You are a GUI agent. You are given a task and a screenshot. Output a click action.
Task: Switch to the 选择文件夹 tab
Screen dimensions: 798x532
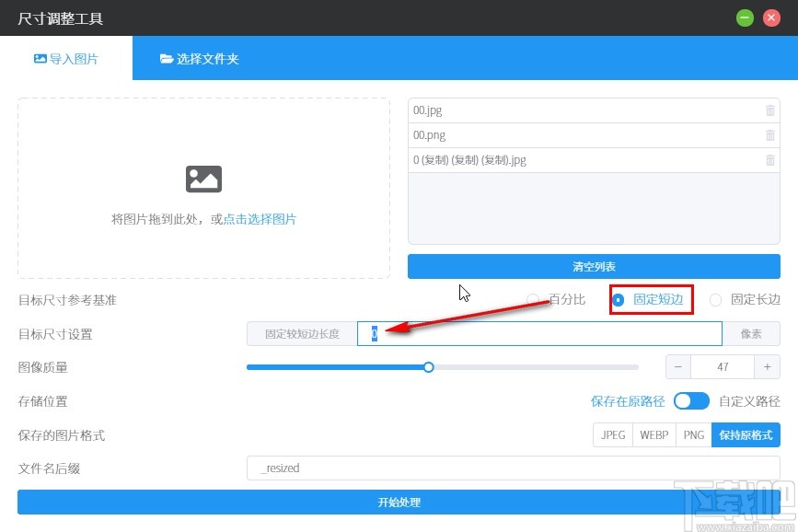pos(199,57)
